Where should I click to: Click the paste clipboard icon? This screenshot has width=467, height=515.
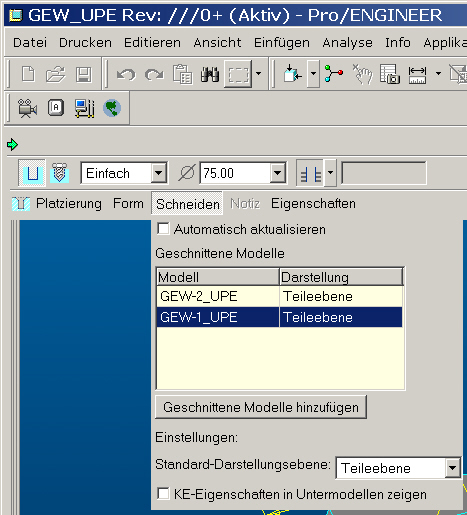click(182, 74)
